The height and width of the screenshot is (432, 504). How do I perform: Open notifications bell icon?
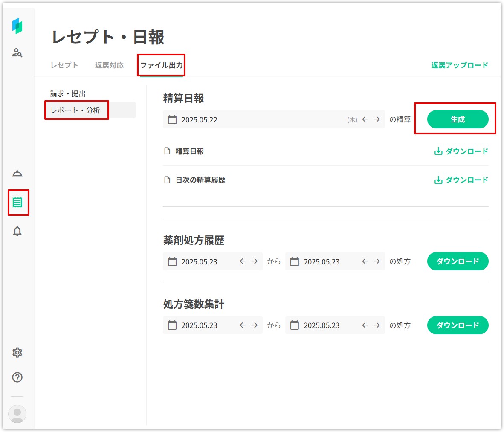point(17,231)
